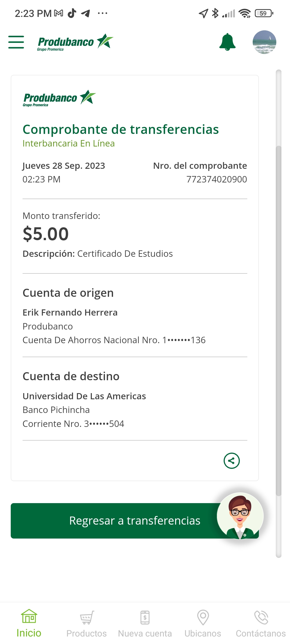Open the virtual assistant chat avatar

[x=240, y=516]
